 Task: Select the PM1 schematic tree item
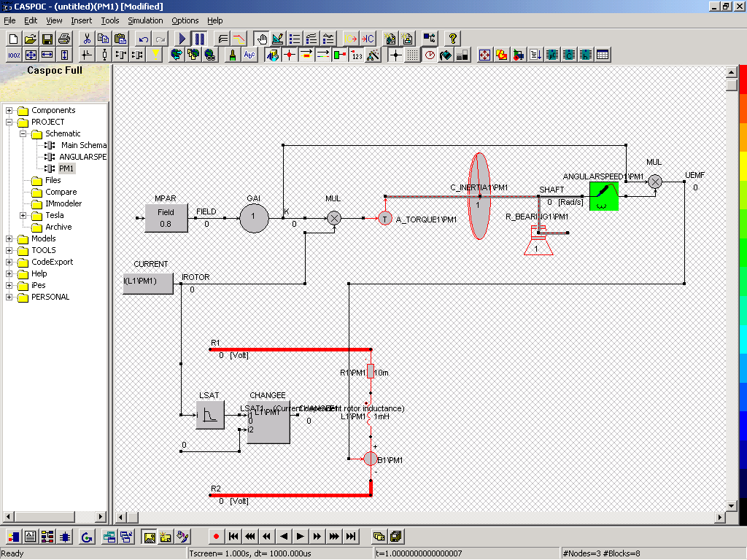pos(66,168)
